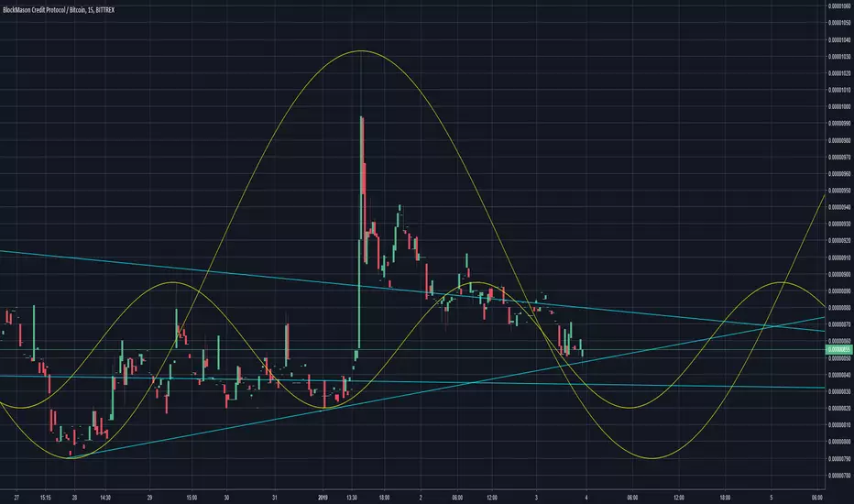Click the 0.00001060 price axis label
The width and height of the screenshot is (854, 504).
[x=840, y=6]
